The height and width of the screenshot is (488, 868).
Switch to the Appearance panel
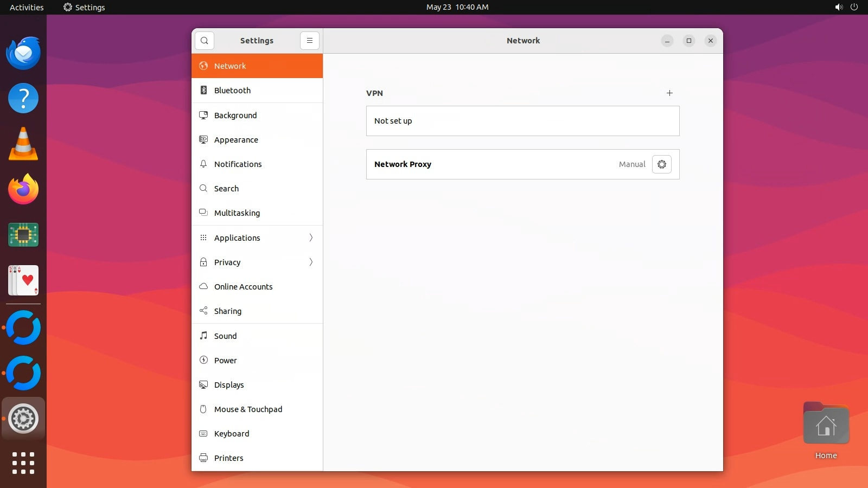coord(257,140)
